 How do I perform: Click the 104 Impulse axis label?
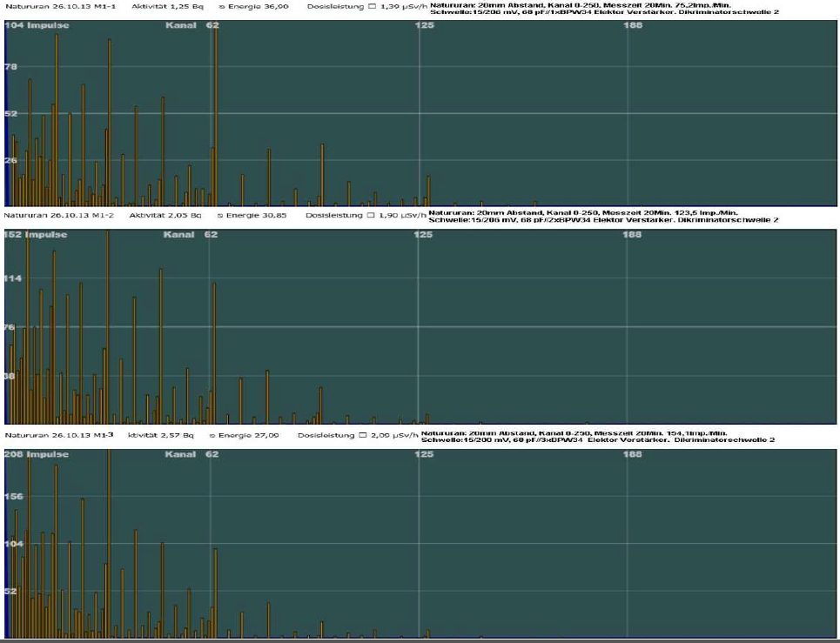click(x=37, y=25)
